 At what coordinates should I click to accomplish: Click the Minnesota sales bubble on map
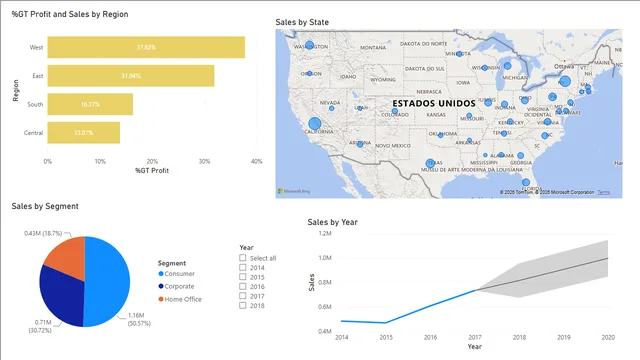pos(459,54)
